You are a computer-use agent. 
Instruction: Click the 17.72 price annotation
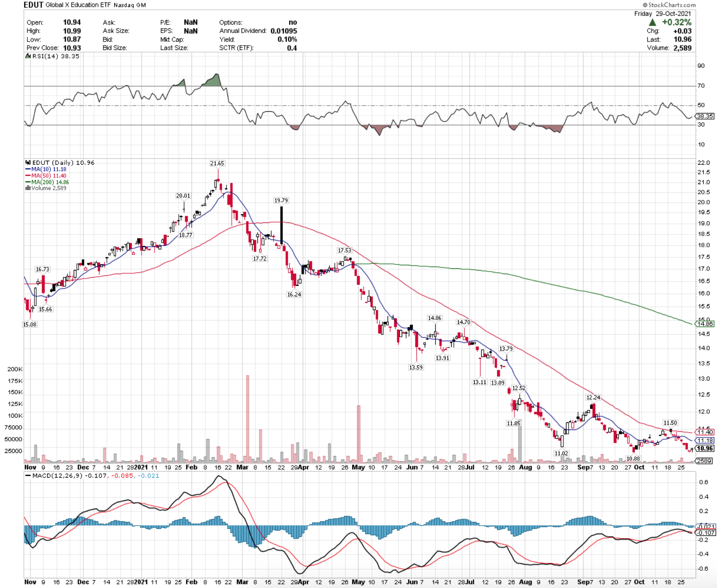(x=260, y=258)
